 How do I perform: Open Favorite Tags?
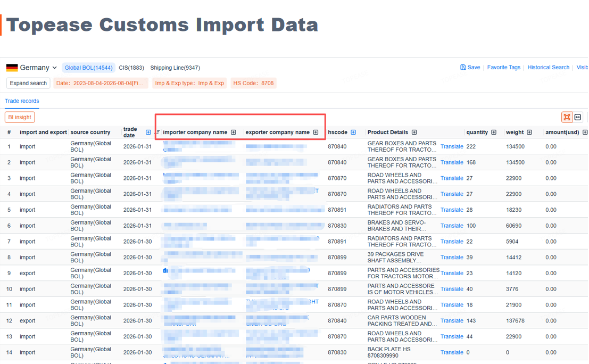tap(504, 67)
